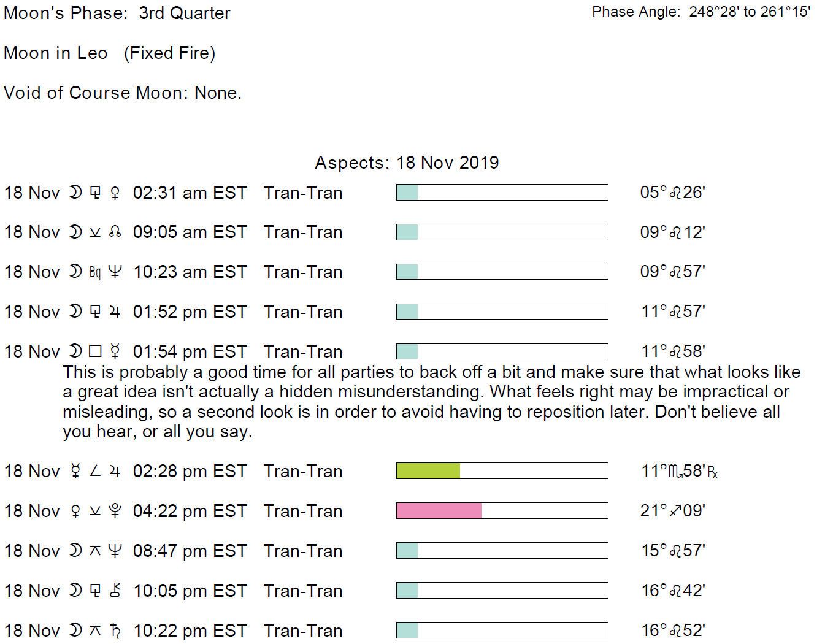The image size is (833, 644).
Task: Select the Mercury glyph starting the 02:28 pm row
Action: 75,471
